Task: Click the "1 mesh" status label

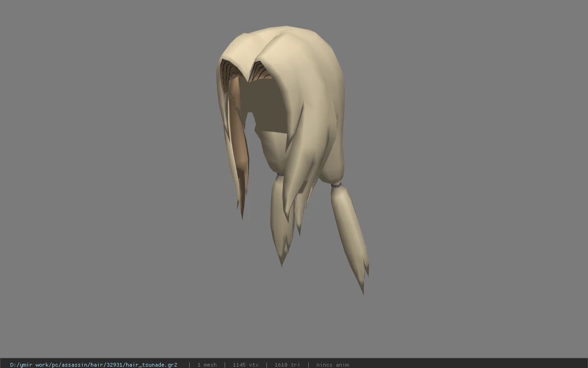Action: coord(207,365)
